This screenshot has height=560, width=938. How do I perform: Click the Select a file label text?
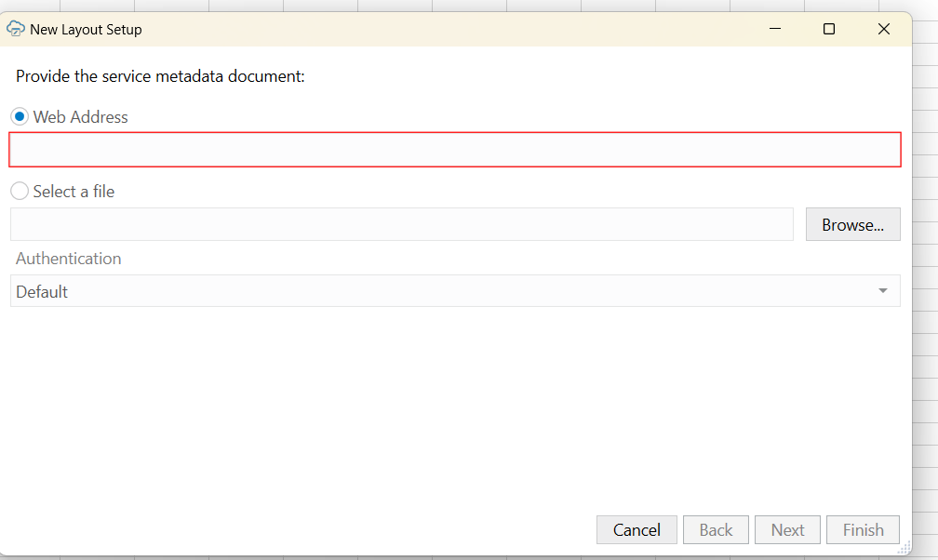tap(74, 192)
